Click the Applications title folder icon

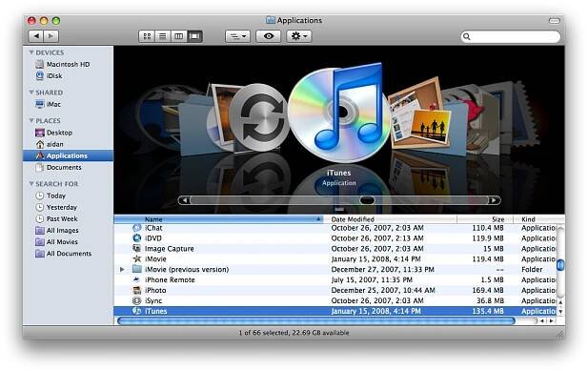pyautogui.click(x=271, y=20)
